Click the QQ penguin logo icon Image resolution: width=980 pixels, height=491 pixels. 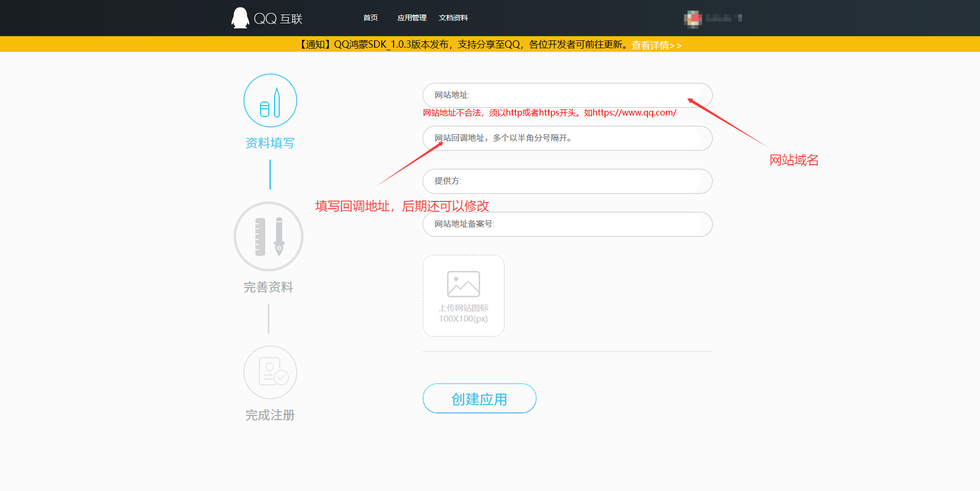click(240, 18)
